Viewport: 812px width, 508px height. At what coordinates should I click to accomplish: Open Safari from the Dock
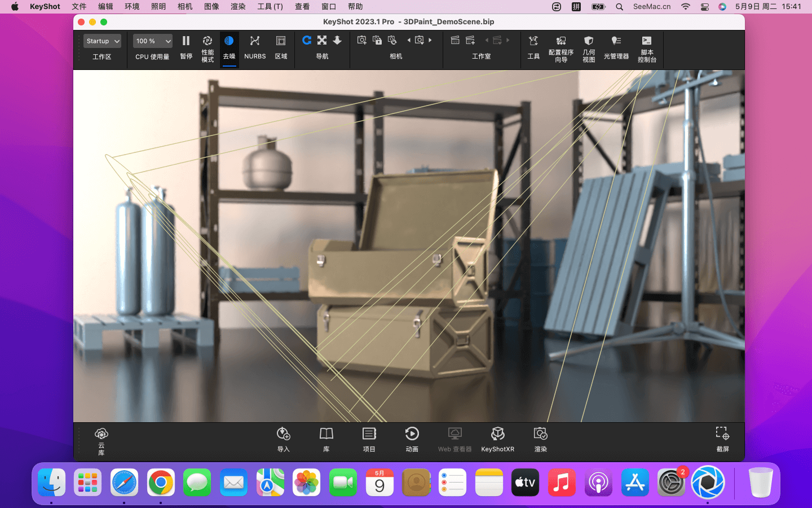(124, 483)
